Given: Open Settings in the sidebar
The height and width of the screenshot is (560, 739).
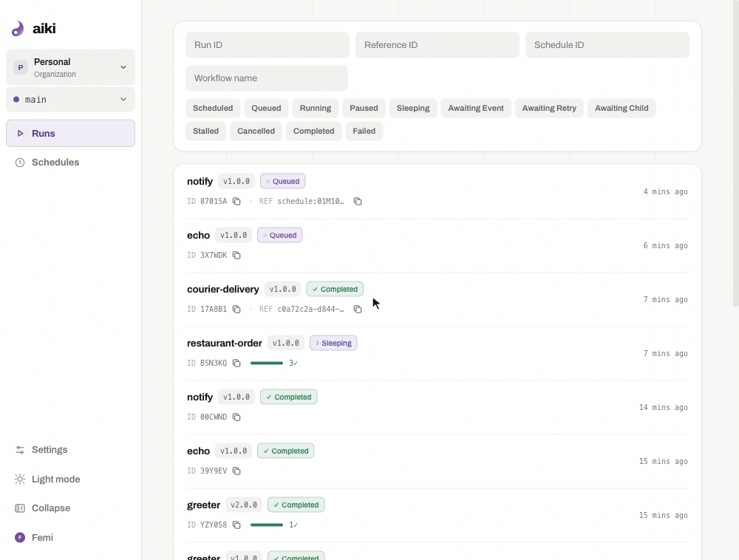Looking at the screenshot, I should click(x=71, y=450).
